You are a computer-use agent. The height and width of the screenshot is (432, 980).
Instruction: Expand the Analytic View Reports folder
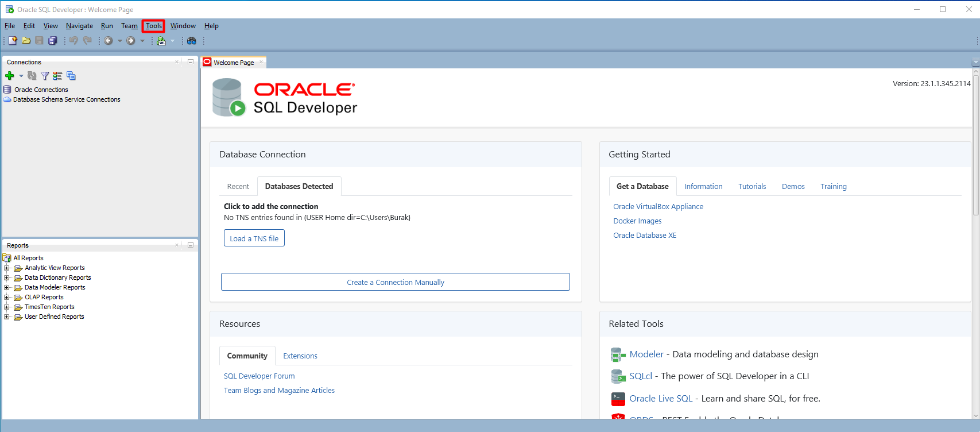tap(7, 268)
